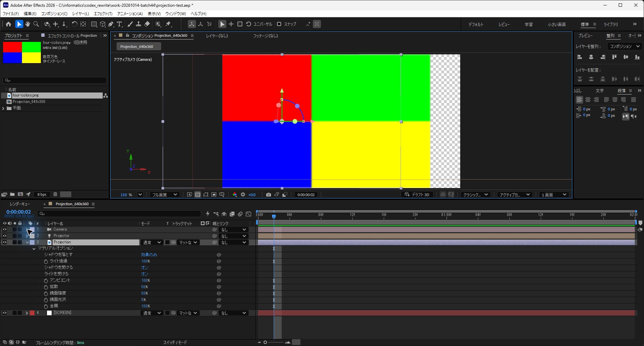644x346 pixels.
Task: Select the Zoom magnifier tool
Action: [x=36, y=24]
